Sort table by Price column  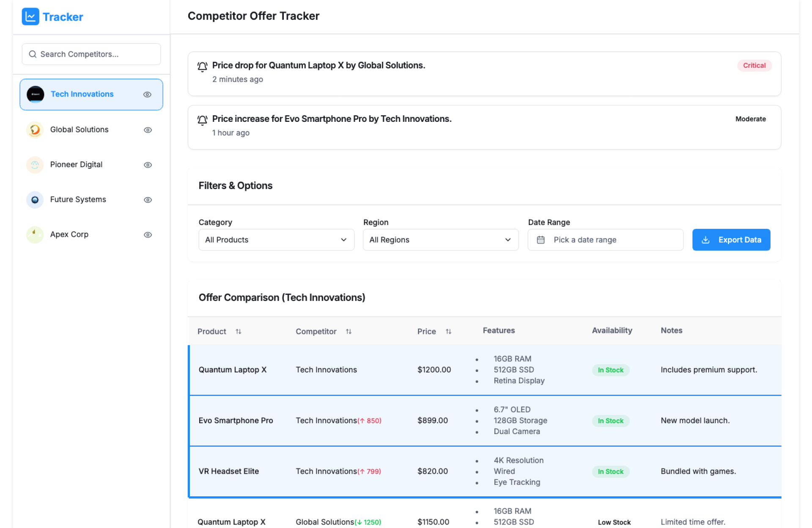pyautogui.click(x=448, y=332)
